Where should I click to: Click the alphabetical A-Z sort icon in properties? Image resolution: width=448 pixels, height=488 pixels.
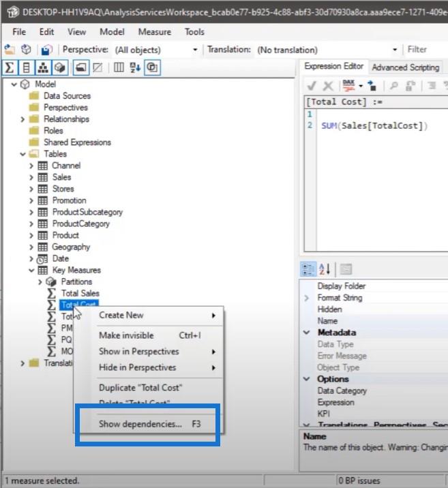pyautogui.click(x=325, y=269)
